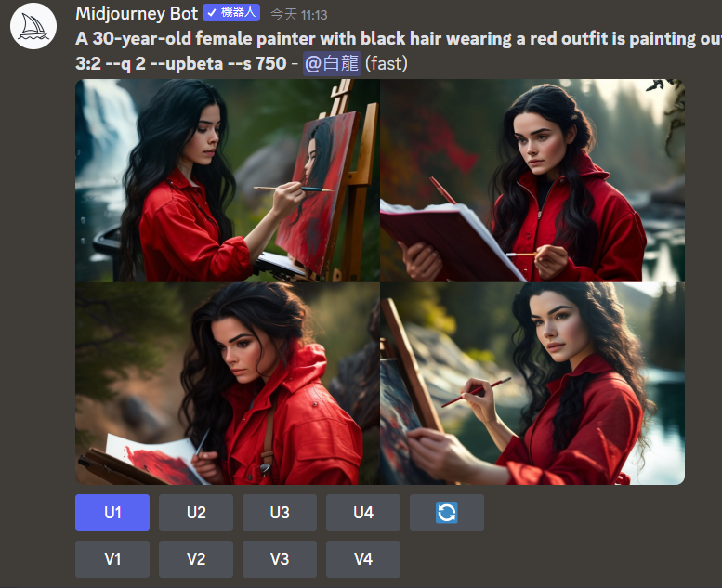
Task: Upscale the fourth image with U4
Action: pyautogui.click(x=363, y=513)
